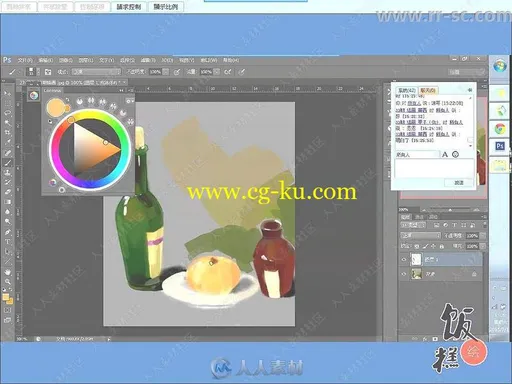
Task: Open the File menu in Photoshop
Action: pos(25,60)
